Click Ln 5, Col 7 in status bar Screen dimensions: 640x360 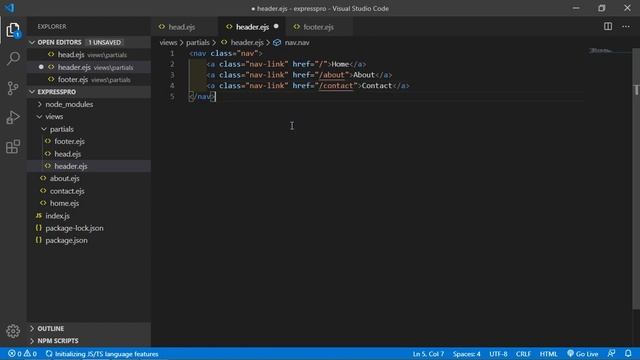(x=428, y=354)
